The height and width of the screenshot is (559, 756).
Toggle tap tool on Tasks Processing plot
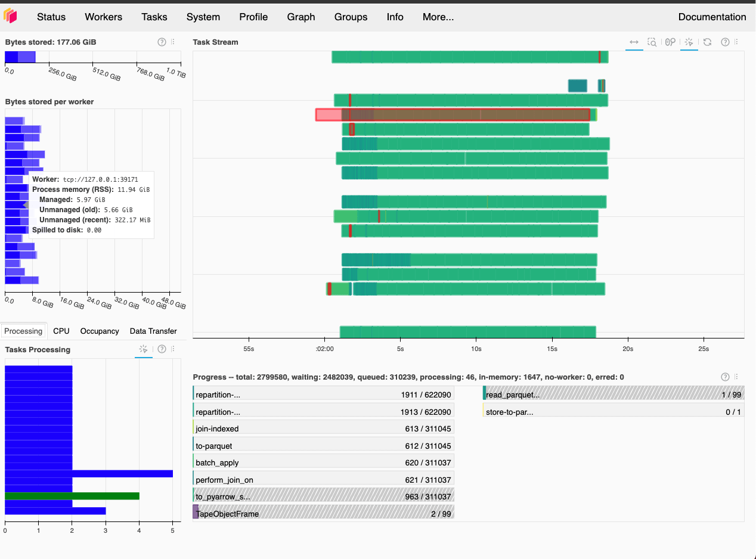click(143, 349)
